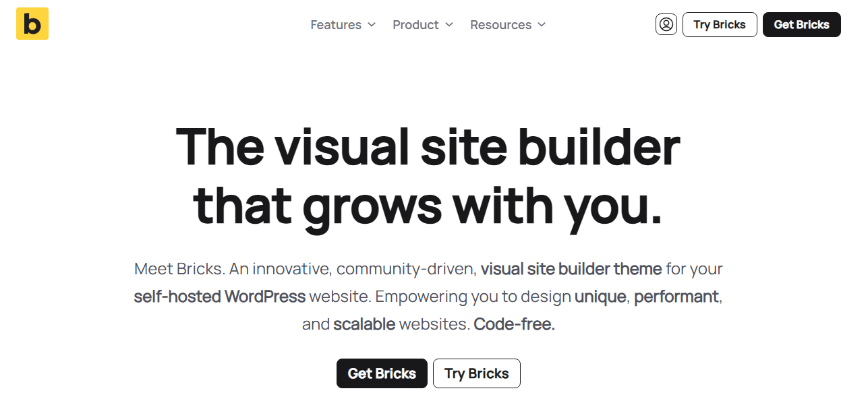Click the "Meet Bricks." intro text
868x397 pixels.
pyautogui.click(x=179, y=269)
